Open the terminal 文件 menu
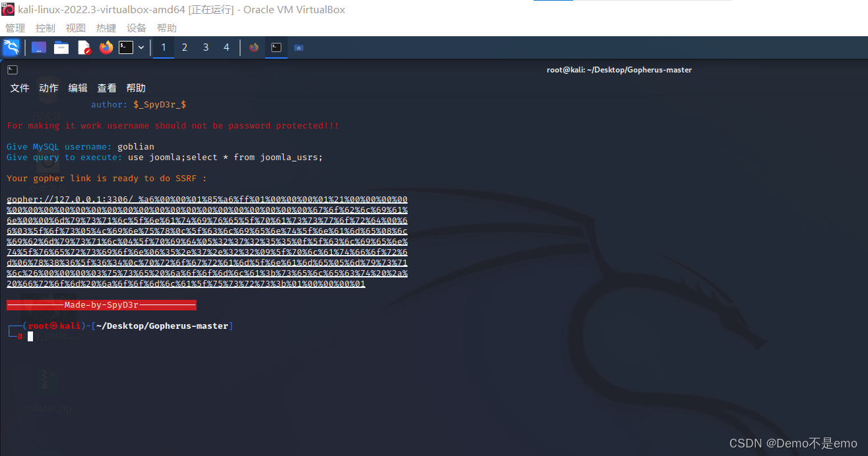The width and height of the screenshot is (868, 456). tap(20, 88)
